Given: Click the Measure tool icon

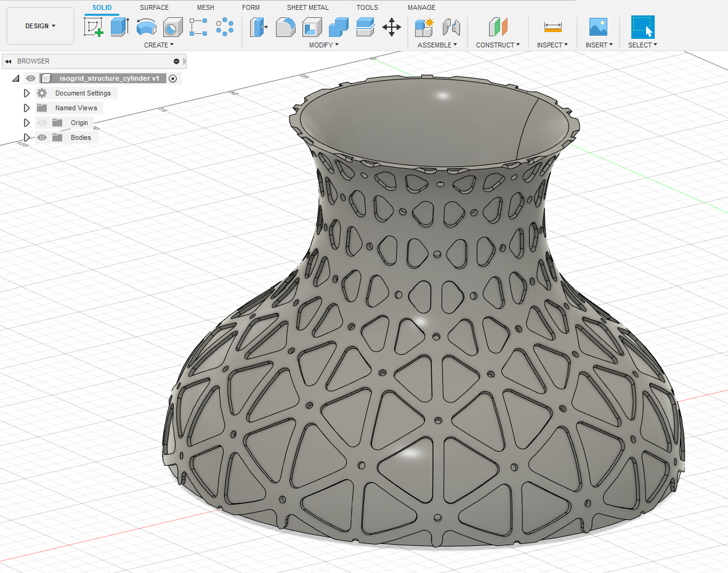Looking at the screenshot, I should (553, 27).
